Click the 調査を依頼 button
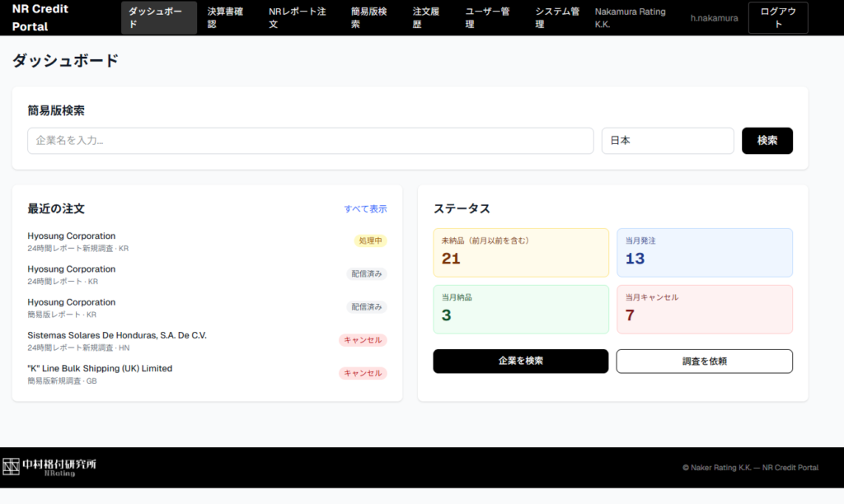This screenshot has width=844, height=504. tap(704, 361)
